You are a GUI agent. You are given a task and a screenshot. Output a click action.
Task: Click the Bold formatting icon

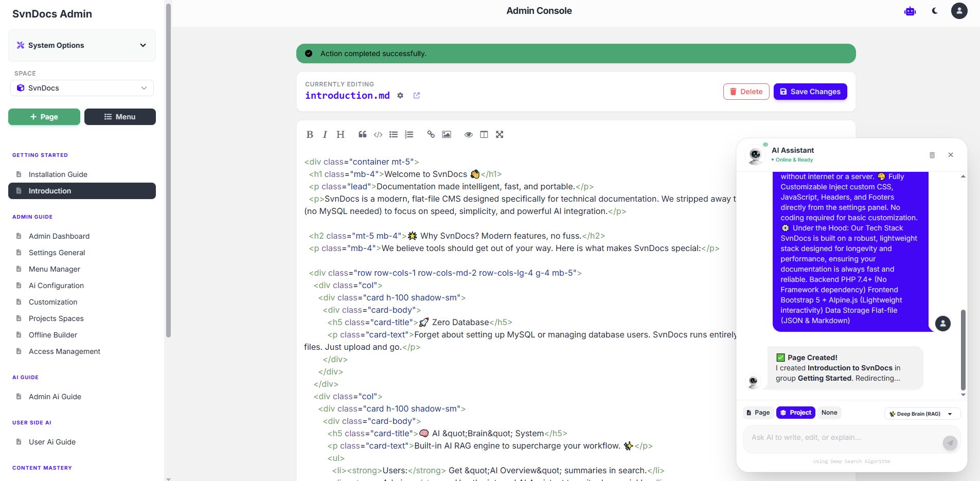click(x=310, y=134)
